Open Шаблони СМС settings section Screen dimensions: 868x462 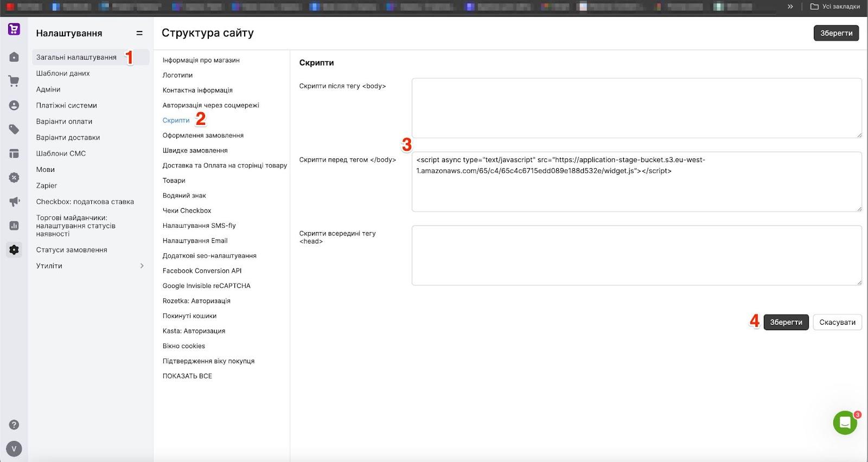point(61,153)
